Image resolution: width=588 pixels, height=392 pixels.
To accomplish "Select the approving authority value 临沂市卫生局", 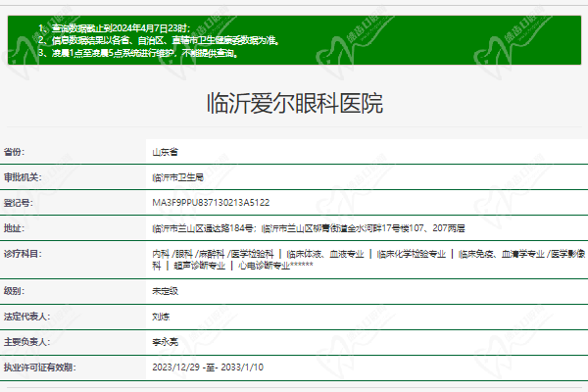I will [177, 177].
